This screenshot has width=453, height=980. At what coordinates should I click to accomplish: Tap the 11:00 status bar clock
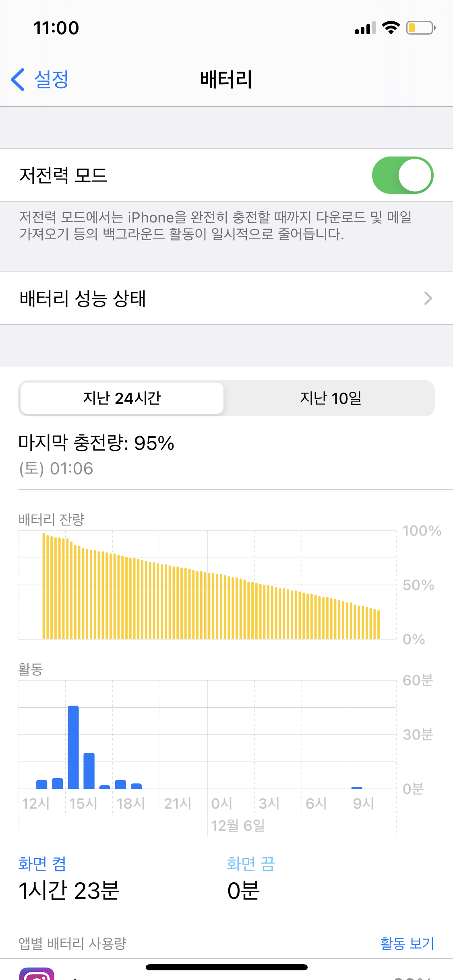click(x=56, y=28)
